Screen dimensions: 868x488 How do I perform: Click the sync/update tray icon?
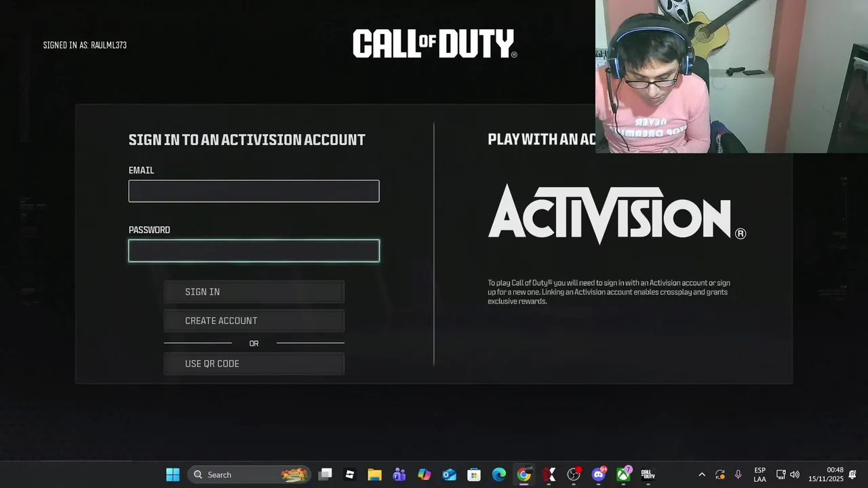[x=720, y=474]
